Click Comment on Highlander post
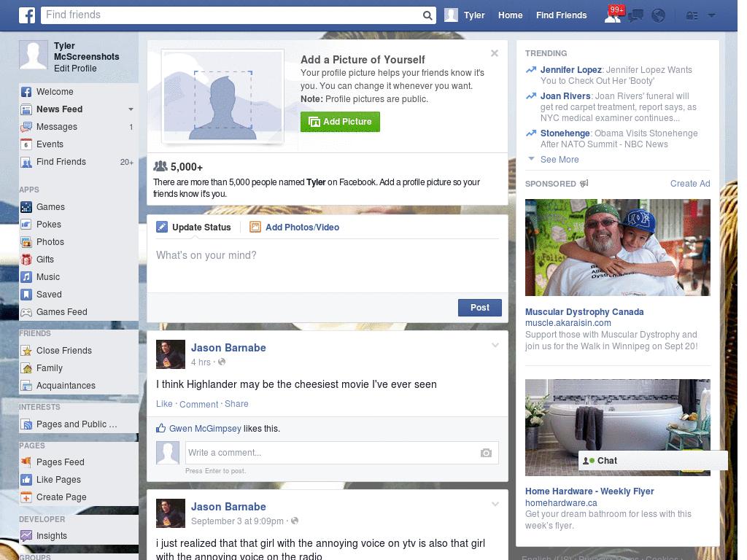The image size is (747, 560). coord(198,404)
